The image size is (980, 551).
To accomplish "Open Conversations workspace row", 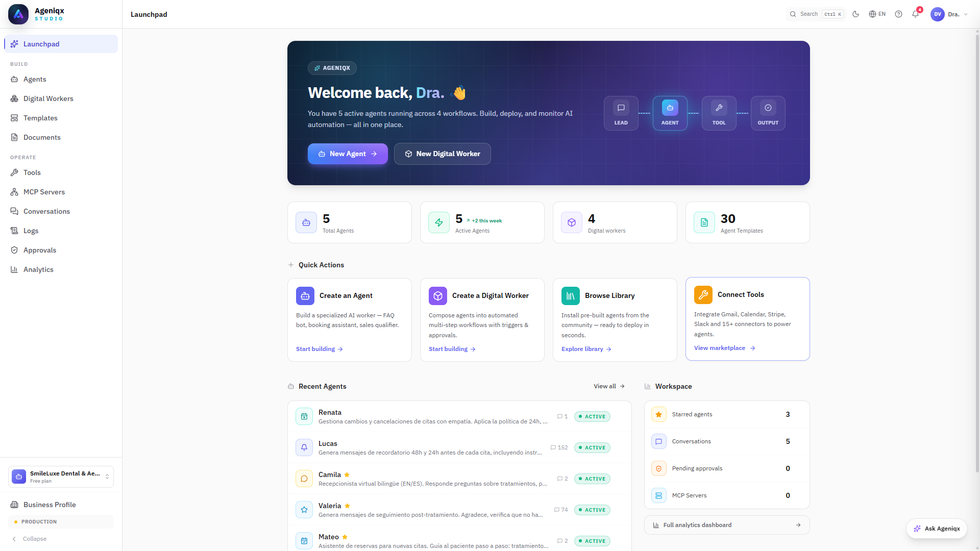I will 727,441.
